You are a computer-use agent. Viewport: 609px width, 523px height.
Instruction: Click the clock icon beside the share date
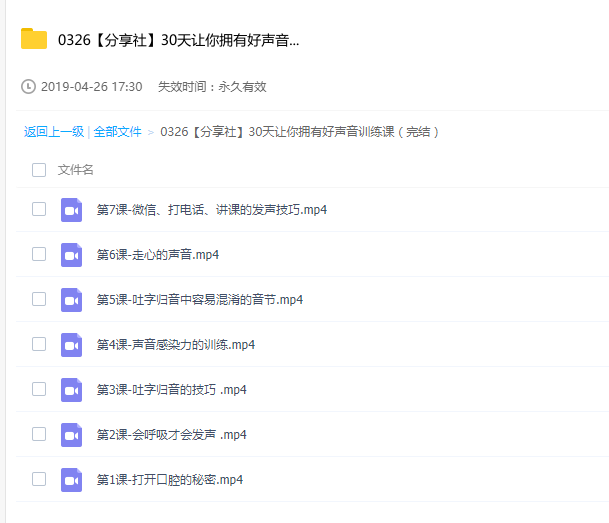point(28,87)
